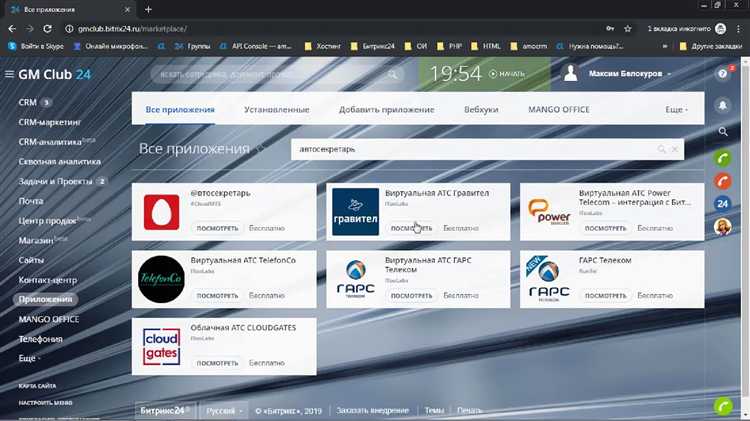
Task: Open the MANGO OFFICE tab
Action: tap(559, 110)
